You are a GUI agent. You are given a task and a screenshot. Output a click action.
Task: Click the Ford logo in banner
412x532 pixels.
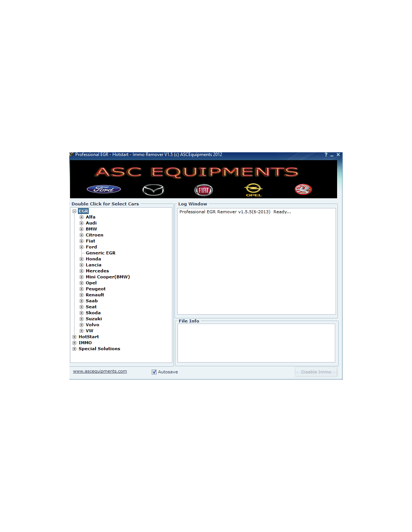(104, 189)
